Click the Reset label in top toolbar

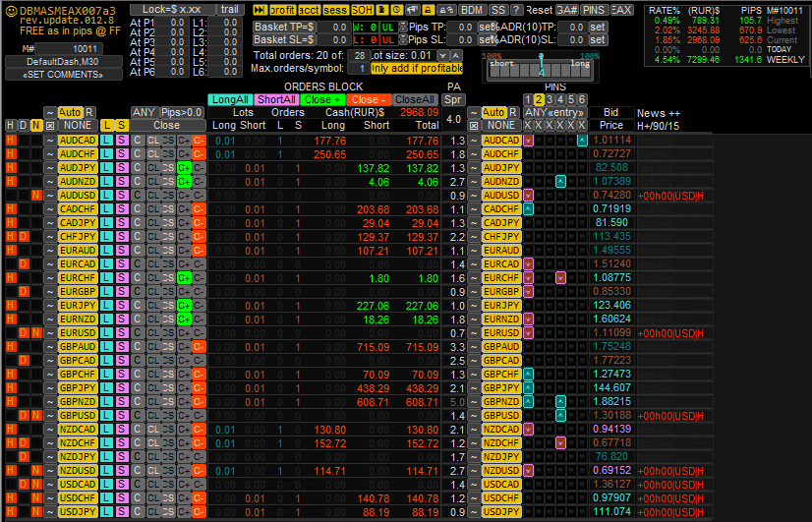(540, 10)
